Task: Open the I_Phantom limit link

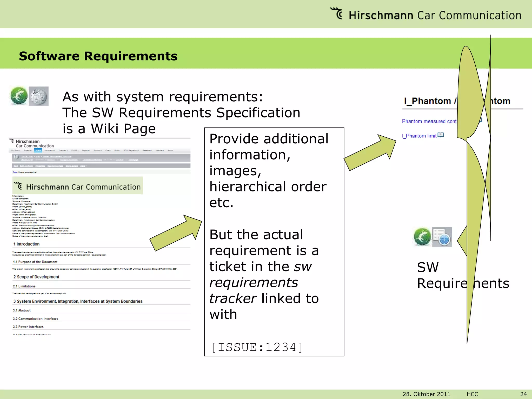Action: tap(419, 136)
